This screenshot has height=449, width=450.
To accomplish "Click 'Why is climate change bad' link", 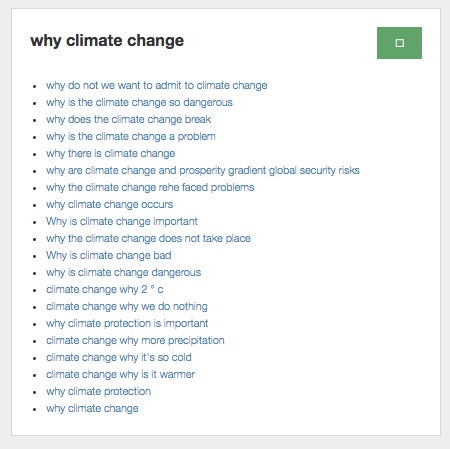I will tap(109, 255).
